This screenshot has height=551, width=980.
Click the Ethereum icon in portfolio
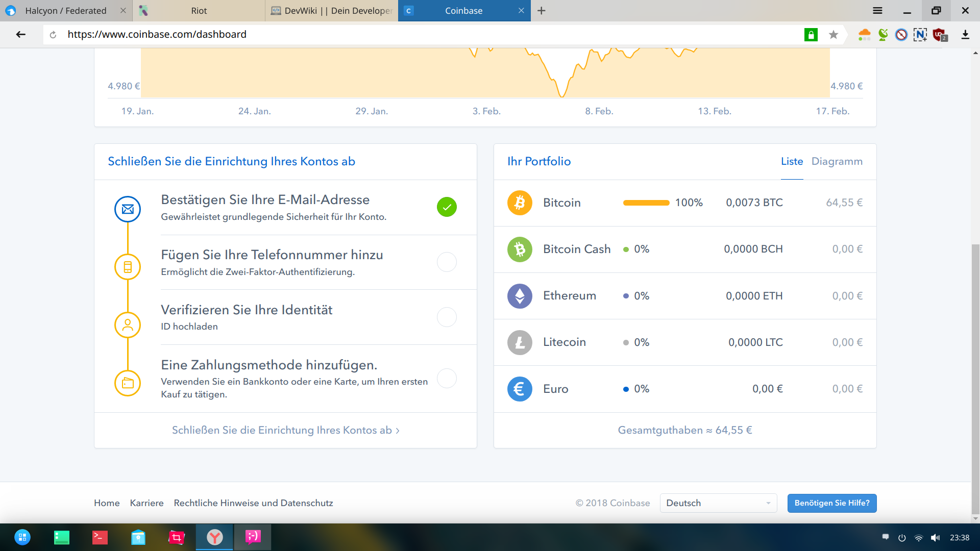[520, 296]
